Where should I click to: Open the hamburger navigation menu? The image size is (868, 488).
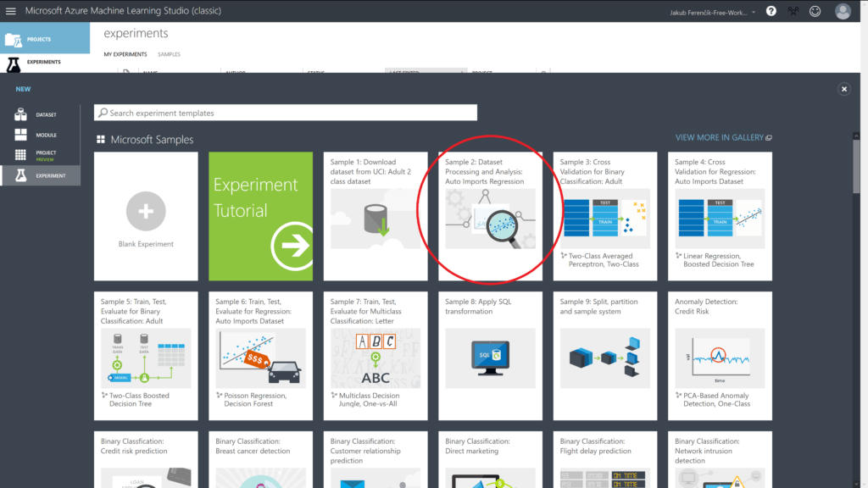pos(11,11)
